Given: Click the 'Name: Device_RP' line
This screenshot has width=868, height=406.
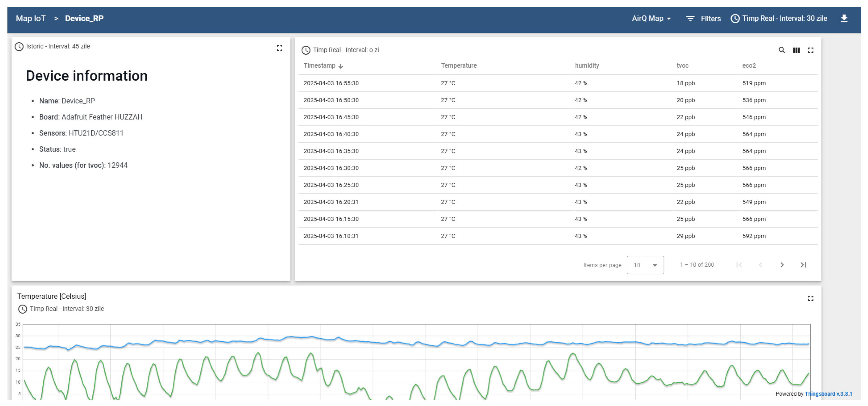Looking at the screenshot, I should pyautogui.click(x=67, y=101).
